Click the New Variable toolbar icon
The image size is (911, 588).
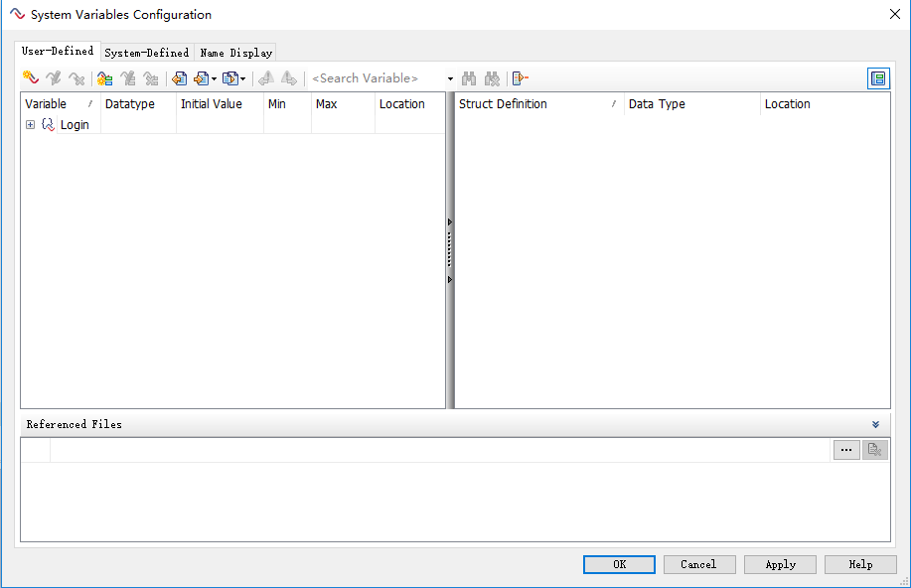pyautogui.click(x=30, y=78)
